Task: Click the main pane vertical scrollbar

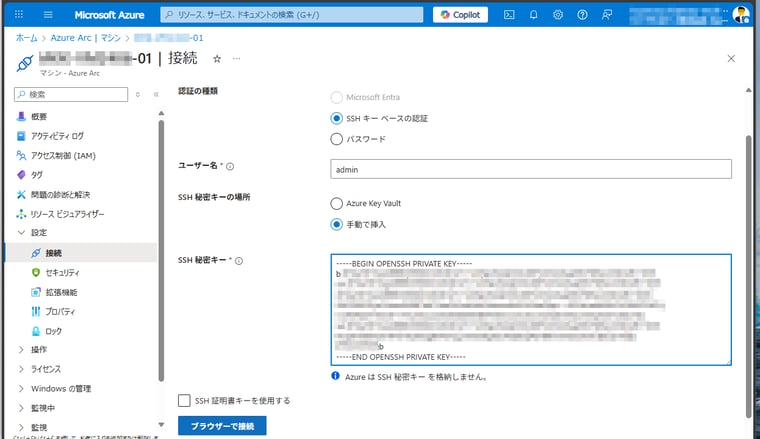Action: [x=749, y=276]
